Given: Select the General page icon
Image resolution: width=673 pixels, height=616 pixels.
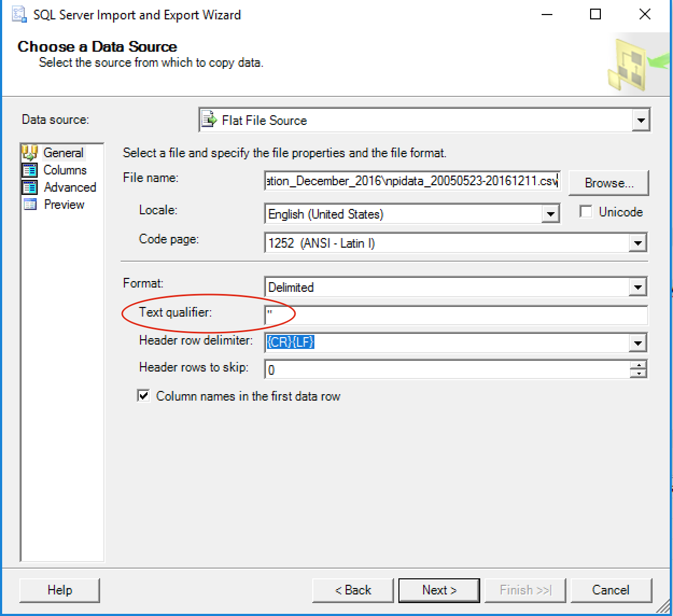Looking at the screenshot, I should pos(31,153).
